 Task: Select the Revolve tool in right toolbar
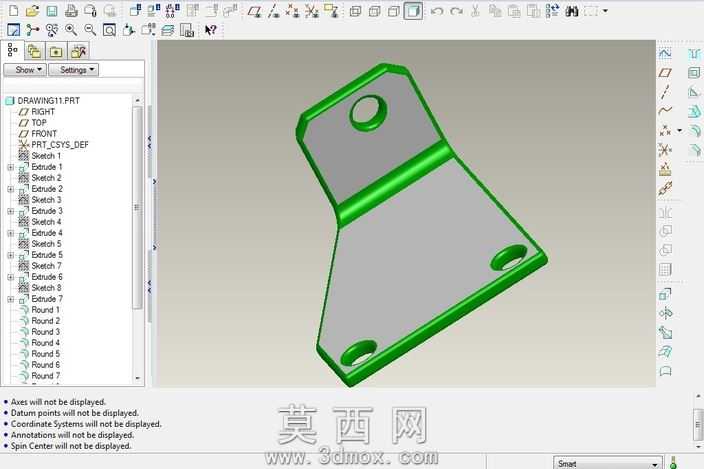click(665, 313)
